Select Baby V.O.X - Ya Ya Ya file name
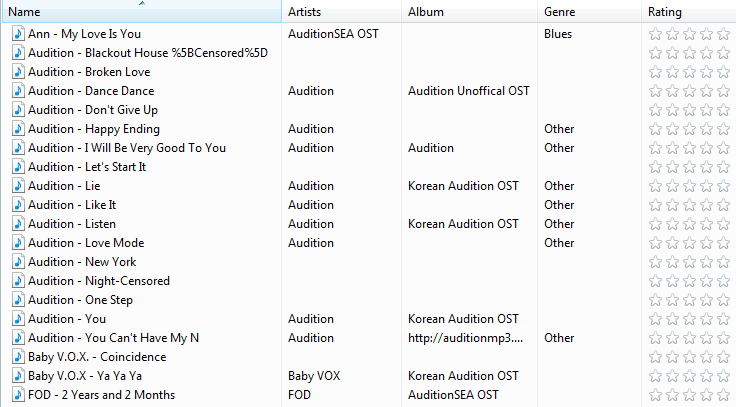736x407 pixels. coord(85,376)
